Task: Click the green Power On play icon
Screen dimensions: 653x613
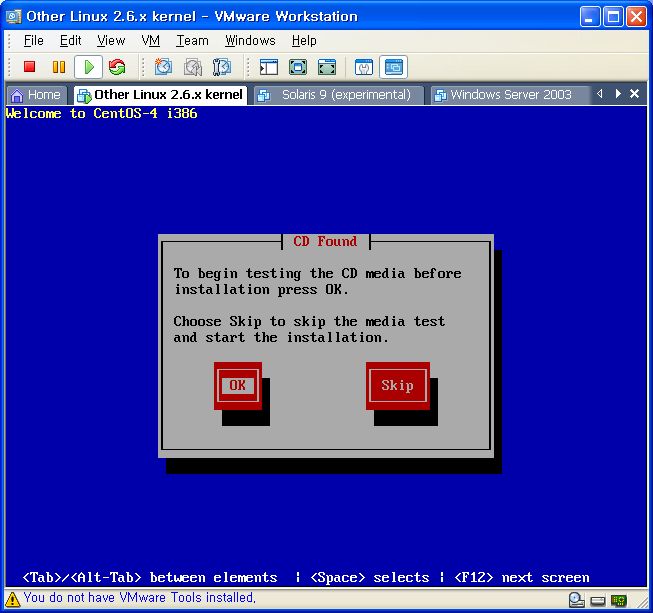Action: (88, 67)
